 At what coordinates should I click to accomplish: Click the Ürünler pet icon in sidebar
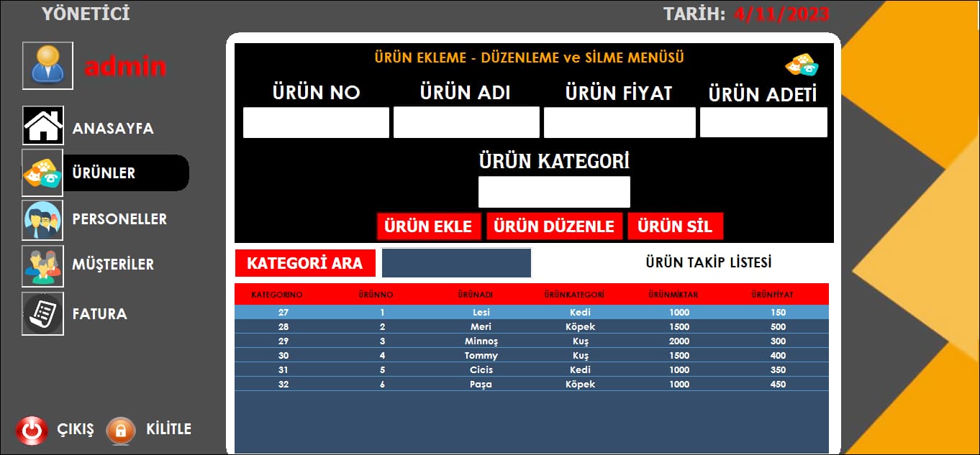pos(42,173)
